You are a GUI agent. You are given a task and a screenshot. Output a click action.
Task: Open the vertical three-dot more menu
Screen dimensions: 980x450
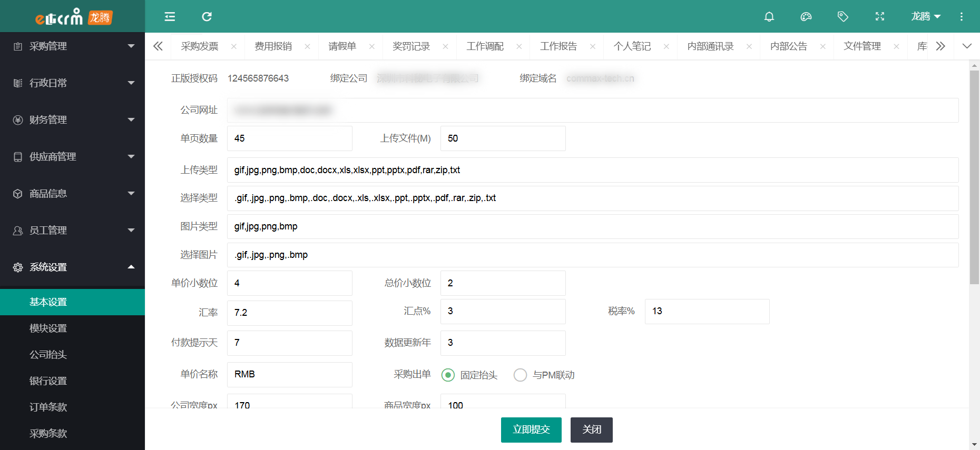[961, 17]
